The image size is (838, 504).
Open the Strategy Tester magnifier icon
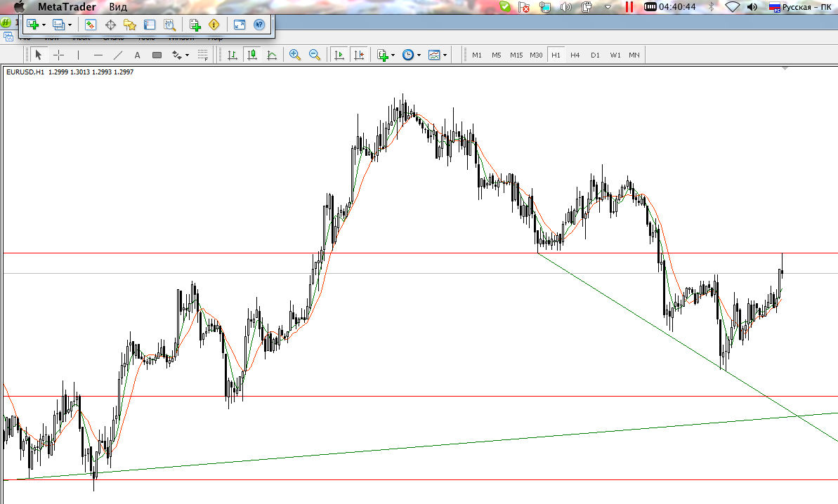pyautogui.click(x=169, y=25)
